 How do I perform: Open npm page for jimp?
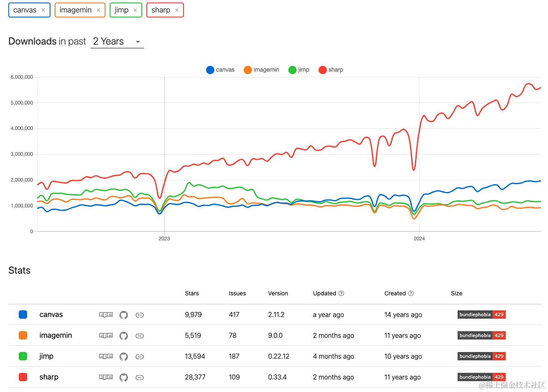(106, 356)
